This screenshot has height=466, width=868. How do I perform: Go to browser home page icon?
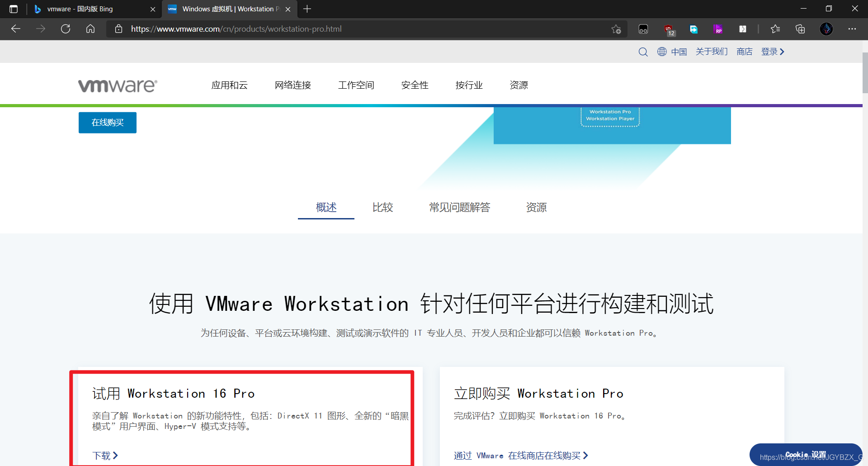90,29
